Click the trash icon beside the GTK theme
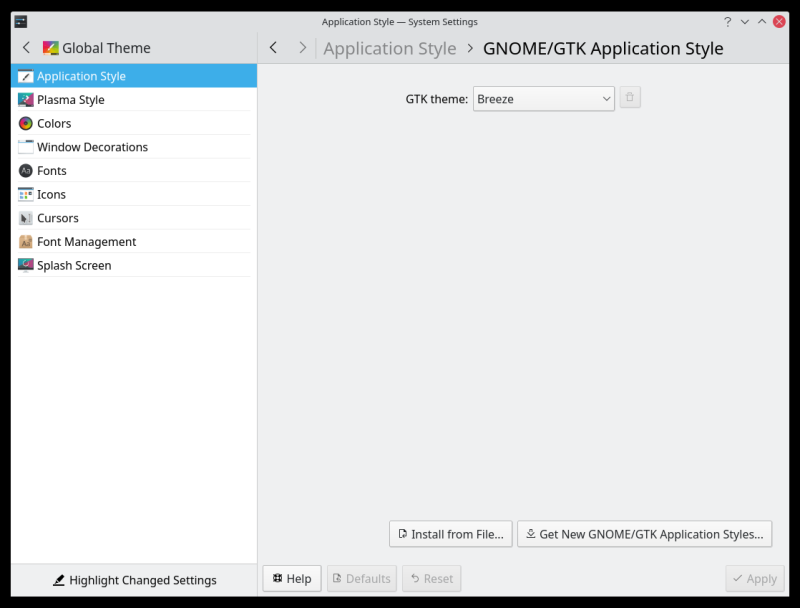The image size is (800, 608). 629,97
